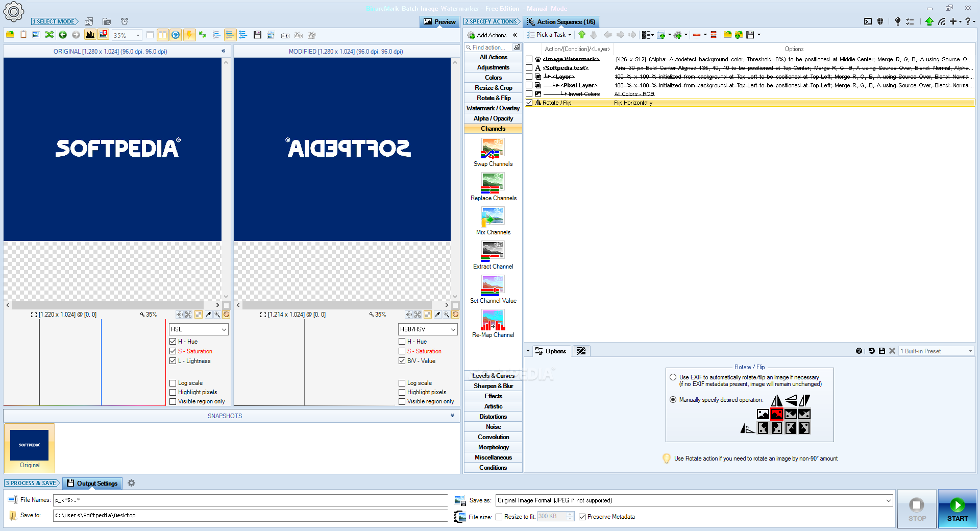Go to previous image with green back arrow
The height and width of the screenshot is (531, 980).
coord(63,35)
